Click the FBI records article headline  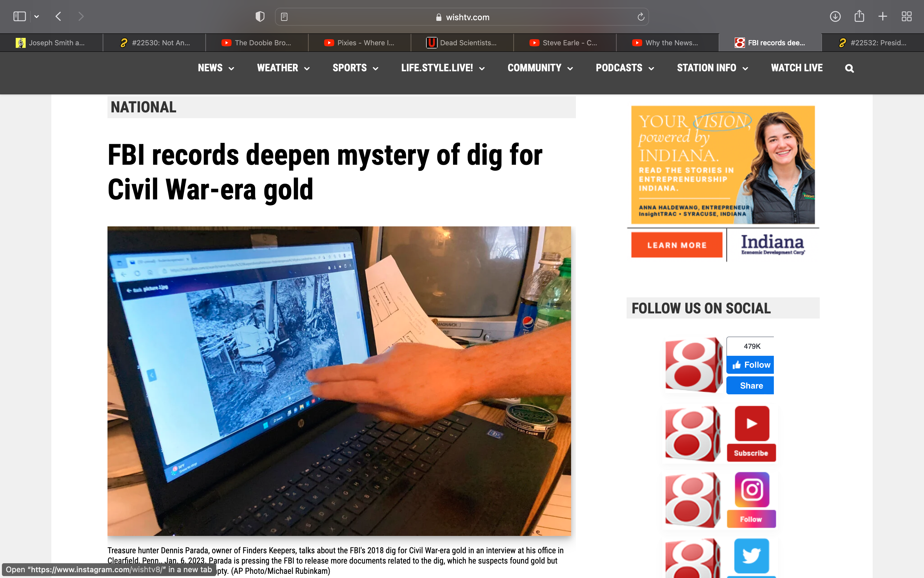(325, 172)
